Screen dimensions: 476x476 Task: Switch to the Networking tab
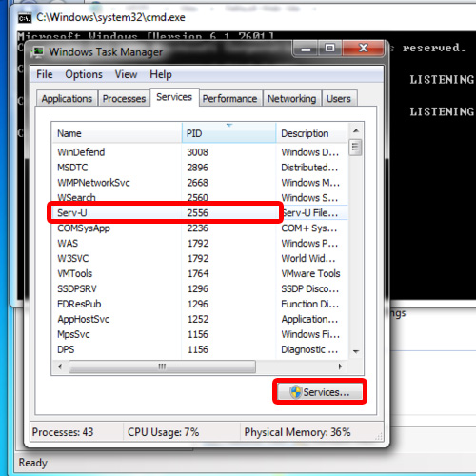[x=291, y=99]
